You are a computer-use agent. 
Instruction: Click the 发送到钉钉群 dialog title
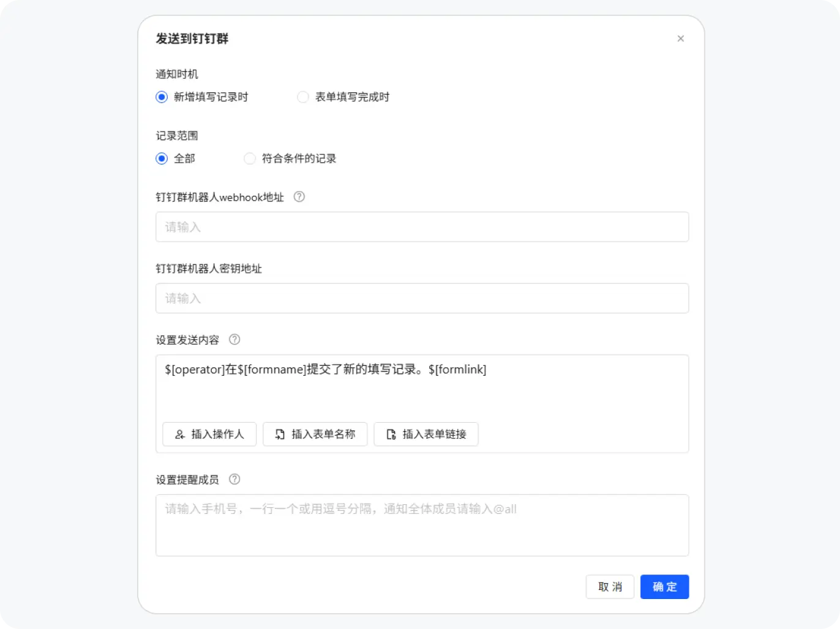tap(192, 39)
